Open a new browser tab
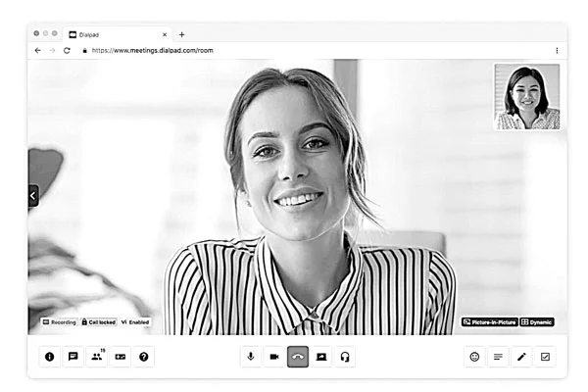The height and width of the screenshot is (392, 588). 181,34
